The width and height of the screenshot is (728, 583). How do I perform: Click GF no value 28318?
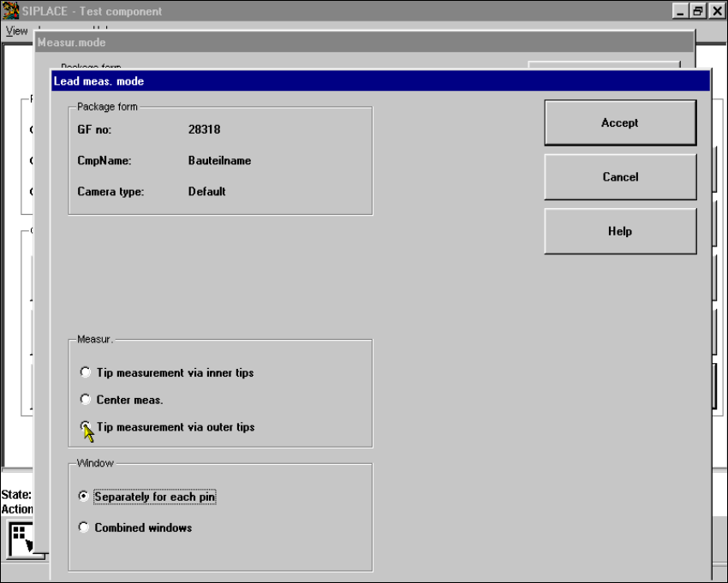point(205,129)
